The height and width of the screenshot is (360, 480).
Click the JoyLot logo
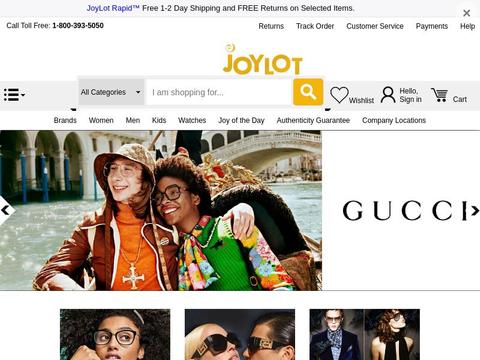(x=263, y=59)
